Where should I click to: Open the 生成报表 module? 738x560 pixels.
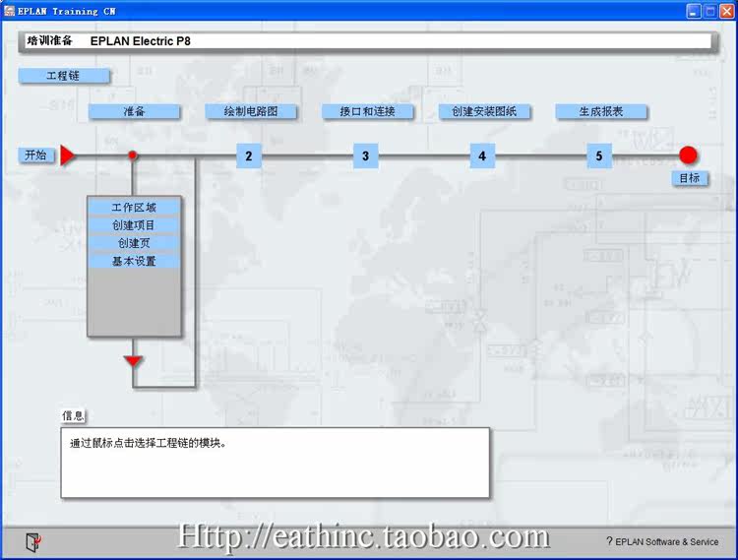click(x=601, y=111)
